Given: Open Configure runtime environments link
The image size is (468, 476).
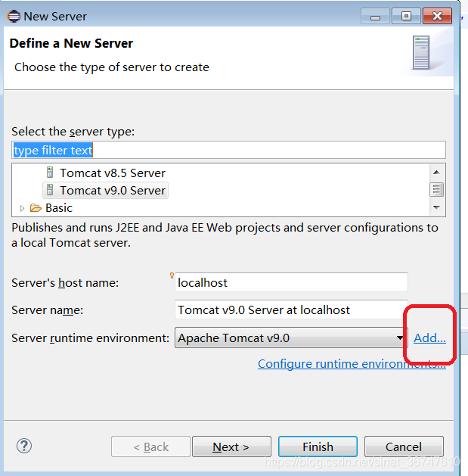Looking at the screenshot, I should click(352, 364).
